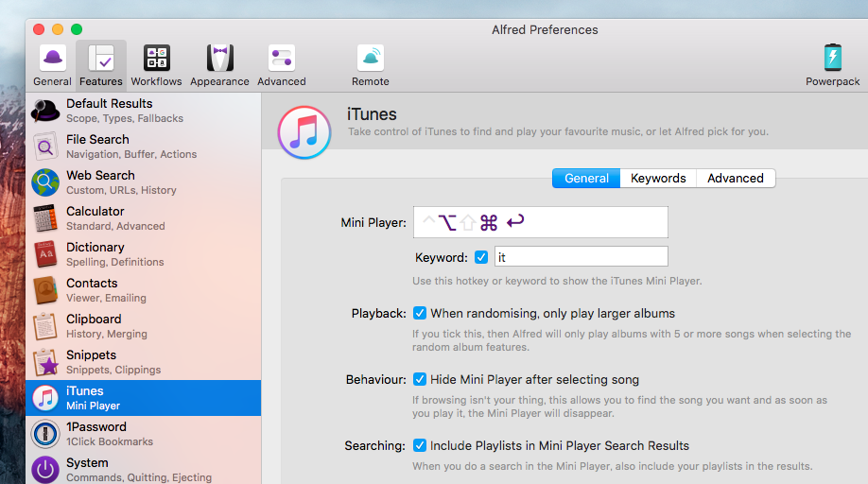Toggle Include Playlists in Search Results
The width and height of the screenshot is (868, 484).
(x=420, y=445)
